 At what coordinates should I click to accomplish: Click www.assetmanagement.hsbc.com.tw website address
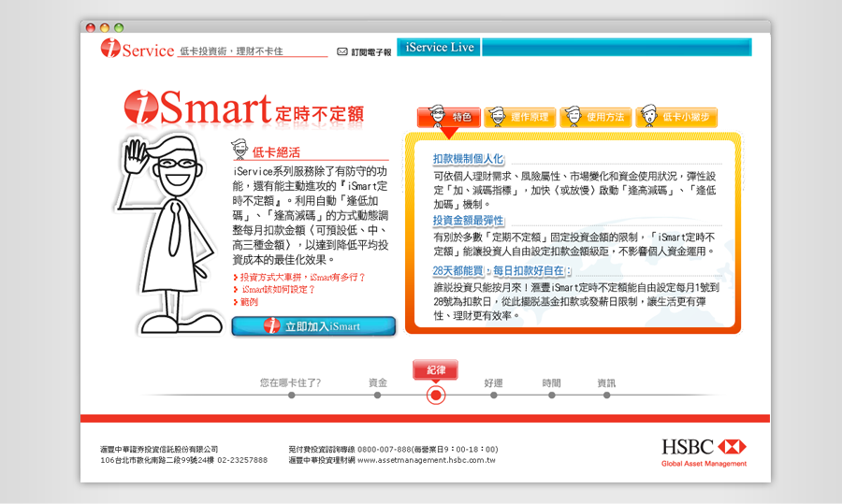(427, 460)
